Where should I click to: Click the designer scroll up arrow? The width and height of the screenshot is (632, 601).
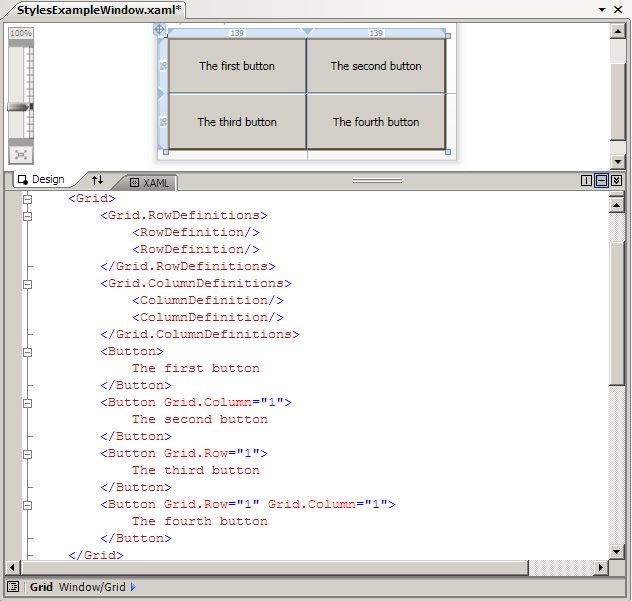[x=617, y=31]
